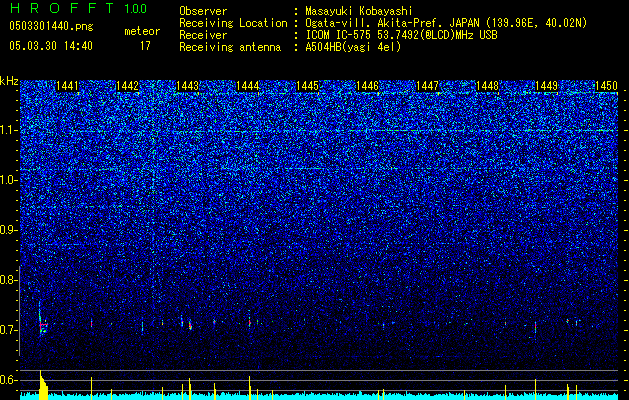
Task: Click the 'meteor' label
Action: point(142,31)
